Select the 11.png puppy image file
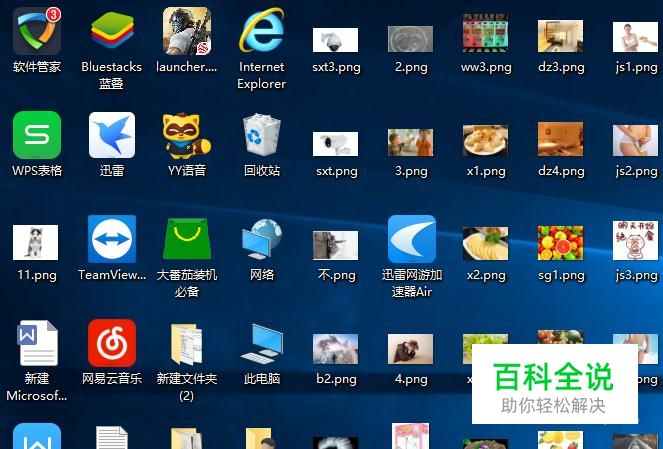The width and height of the screenshot is (663, 449). pos(36,242)
